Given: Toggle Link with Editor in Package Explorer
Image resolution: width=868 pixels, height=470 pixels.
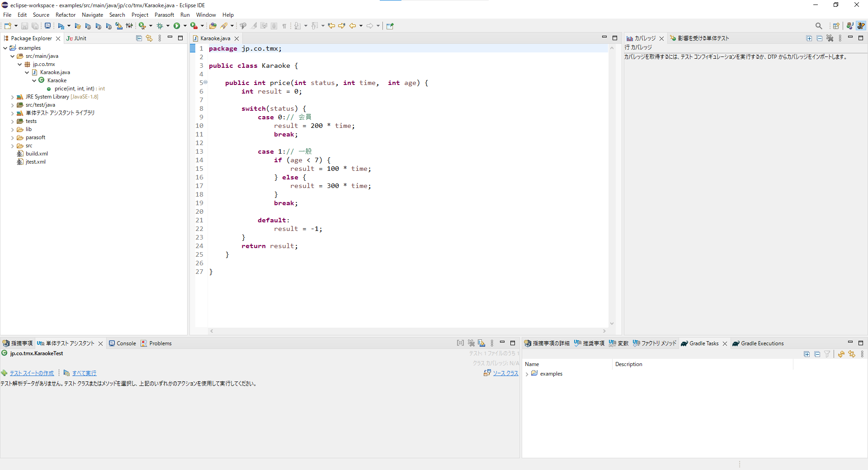Looking at the screenshot, I should [149, 38].
